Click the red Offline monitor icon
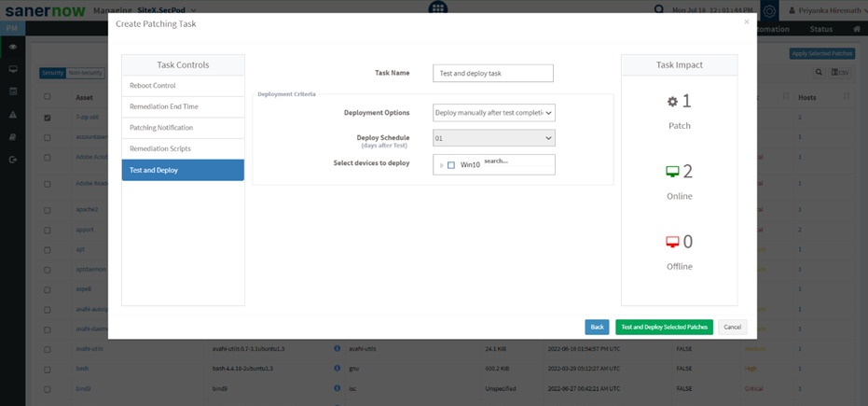Image resolution: width=868 pixels, height=406 pixels. point(672,242)
